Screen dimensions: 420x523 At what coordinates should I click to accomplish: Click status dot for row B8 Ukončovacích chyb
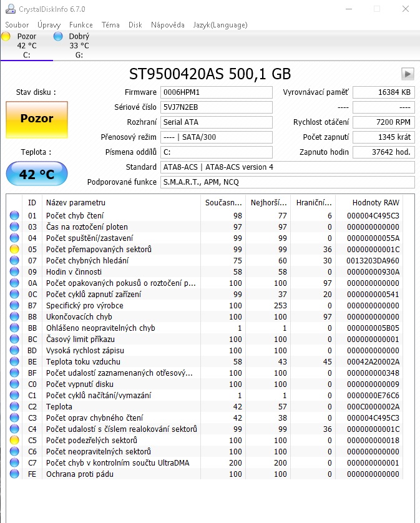click(x=14, y=316)
